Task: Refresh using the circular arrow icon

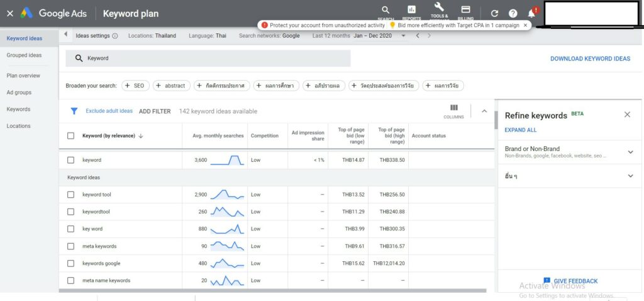Action: (x=494, y=14)
